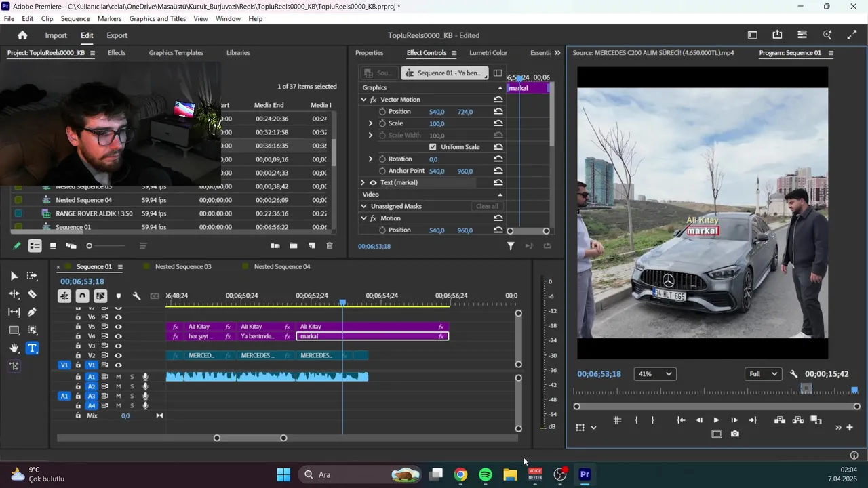The height and width of the screenshot is (488, 868).
Task: Mute audio track A1
Action: [x=119, y=377]
